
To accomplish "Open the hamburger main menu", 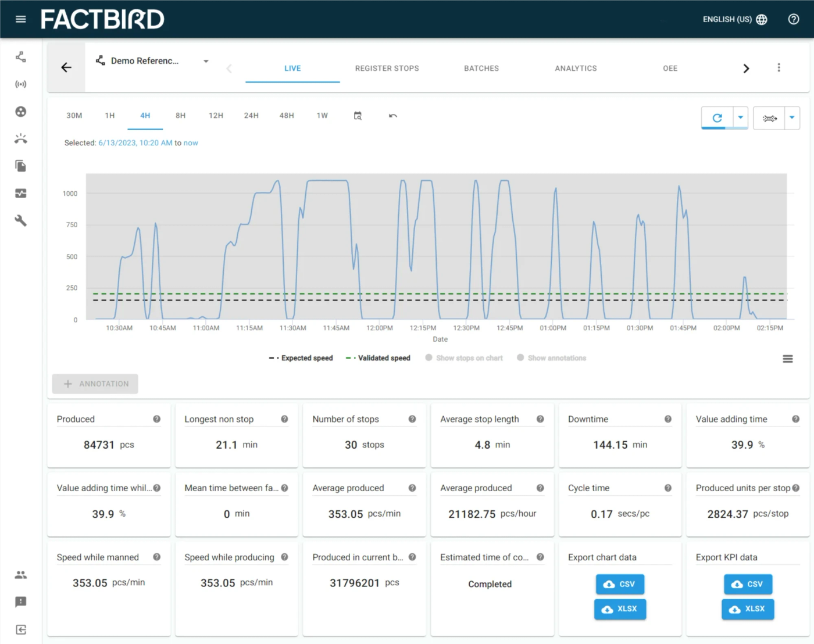I will [21, 19].
